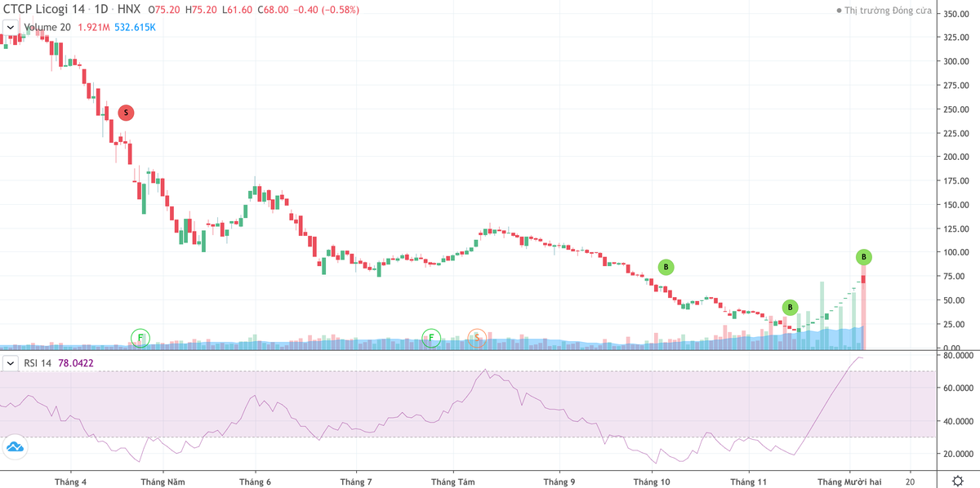Click the Thị trường Đóng cửa market status

889,11
